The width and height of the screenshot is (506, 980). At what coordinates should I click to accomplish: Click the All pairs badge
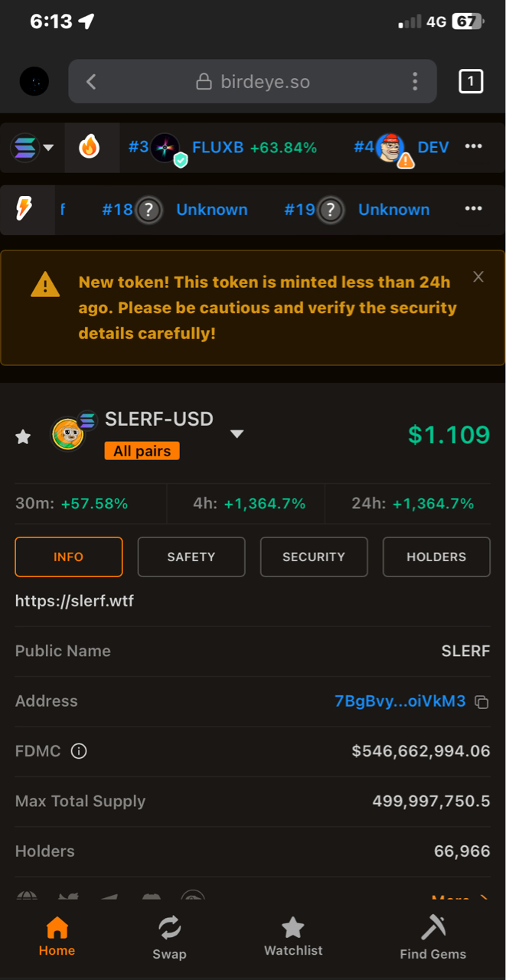(x=142, y=451)
